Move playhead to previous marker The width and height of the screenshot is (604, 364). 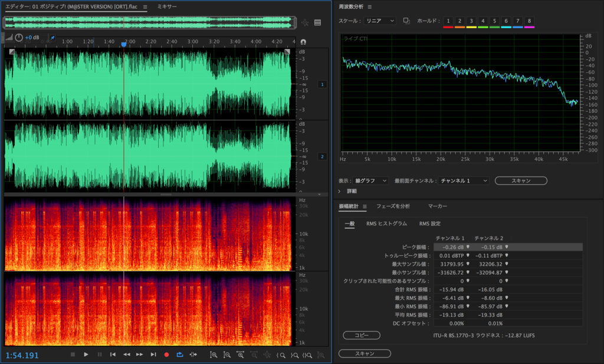coord(113,355)
